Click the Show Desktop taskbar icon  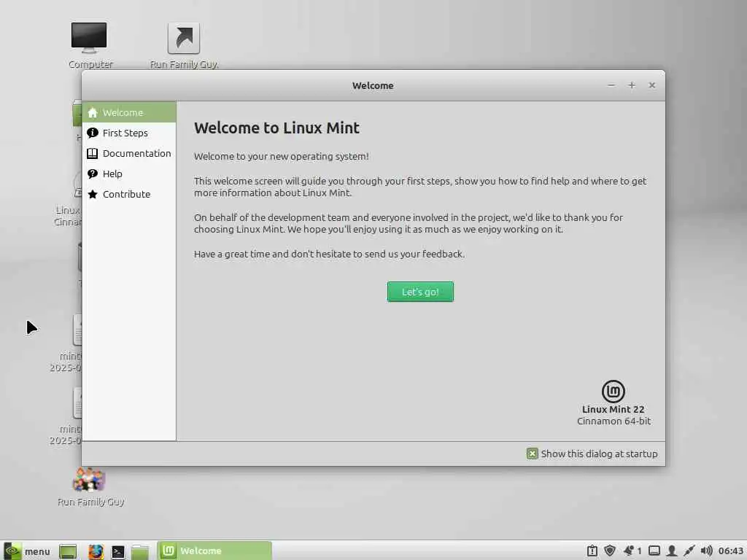pos(68,551)
